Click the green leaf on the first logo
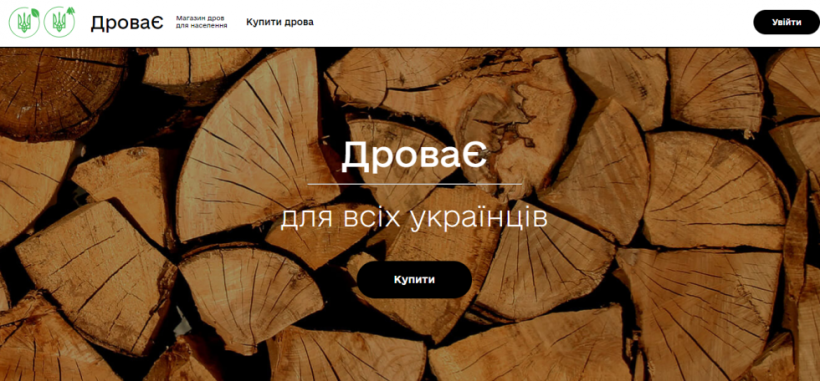Image resolution: width=820 pixels, height=381 pixels. (35, 12)
